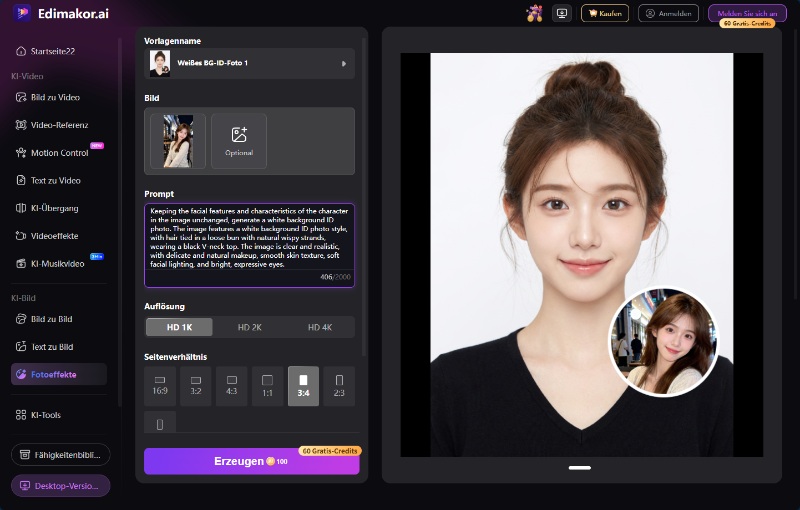Screen dimensions: 800x510
Task: Choose 3:2 aspect ratio
Action: [196, 386]
